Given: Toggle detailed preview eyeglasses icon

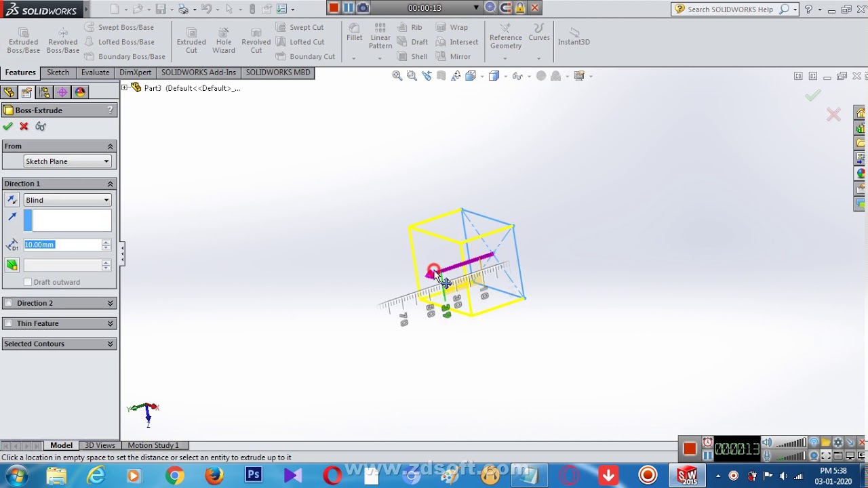Looking at the screenshot, I should [x=41, y=126].
